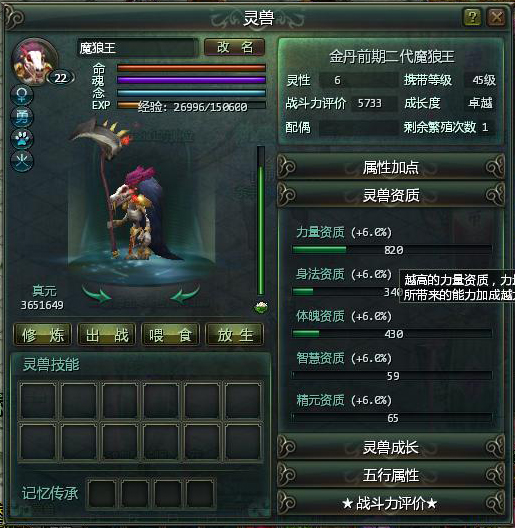Rotate the pet model with the left arrow

click(x=97, y=294)
